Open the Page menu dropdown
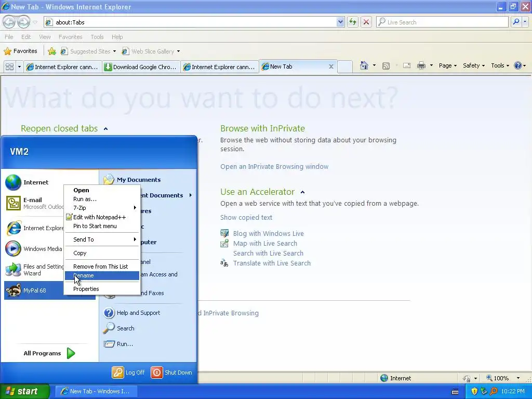The height and width of the screenshot is (399, 532). tap(447, 65)
